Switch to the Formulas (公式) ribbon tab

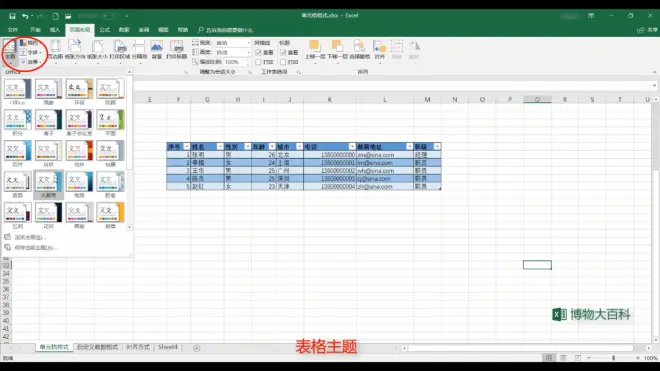pyautogui.click(x=104, y=30)
